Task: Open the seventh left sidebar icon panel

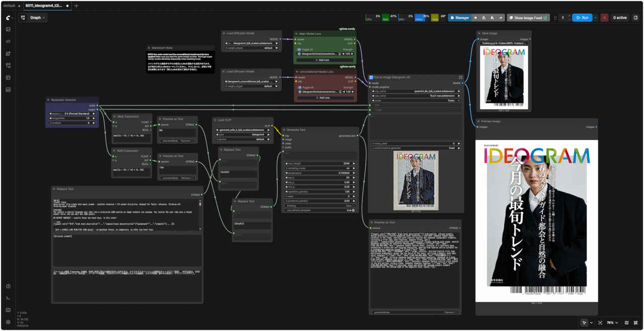Action: [x=8, y=90]
